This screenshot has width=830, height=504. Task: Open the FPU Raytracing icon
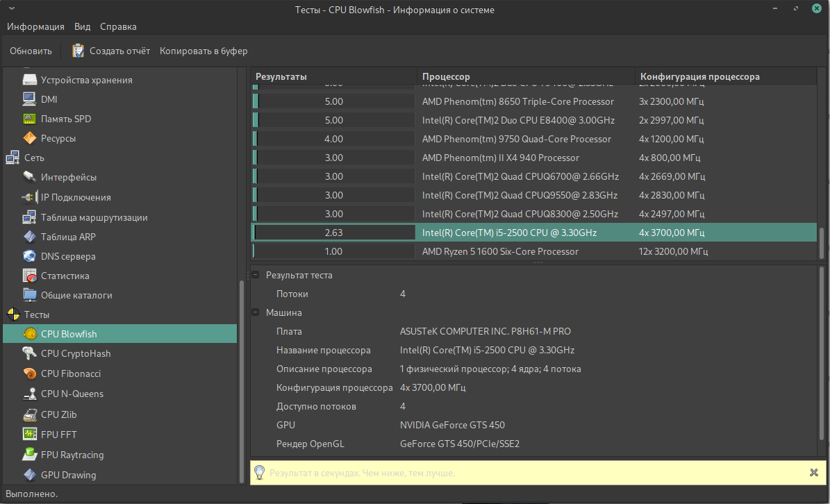coord(29,455)
